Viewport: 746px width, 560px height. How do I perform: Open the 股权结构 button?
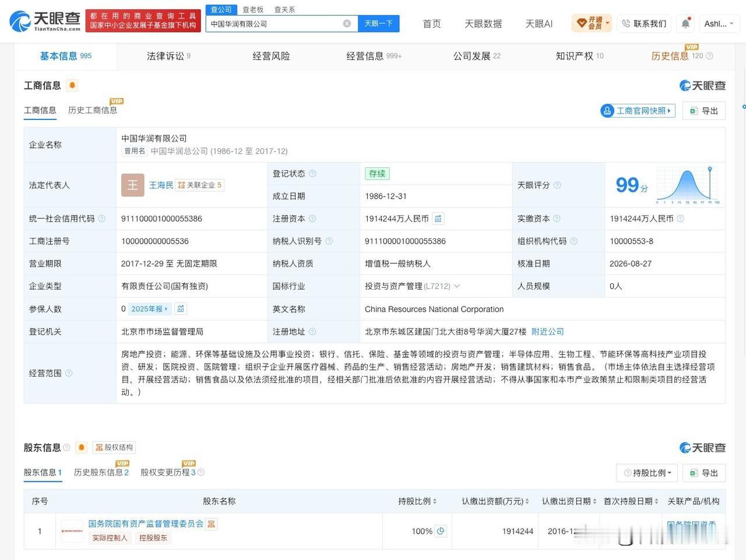coord(114,448)
